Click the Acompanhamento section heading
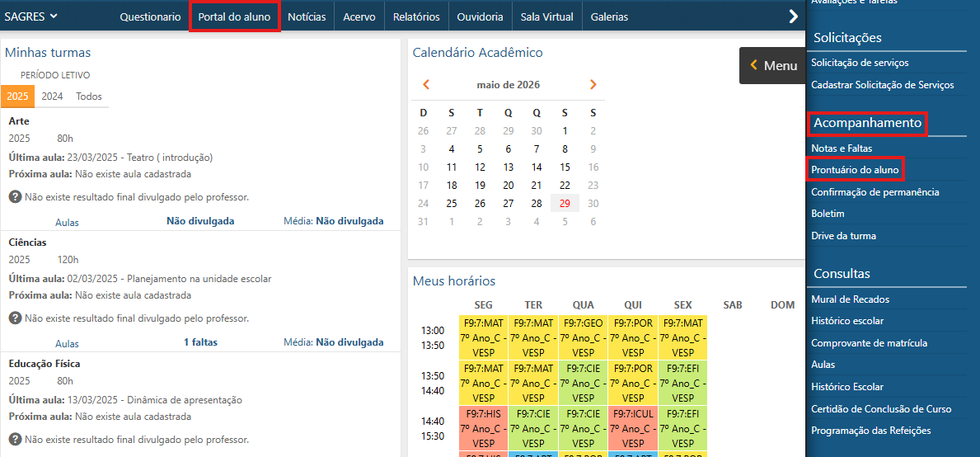This screenshot has height=457, width=980. pyautogui.click(x=868, y=123)
